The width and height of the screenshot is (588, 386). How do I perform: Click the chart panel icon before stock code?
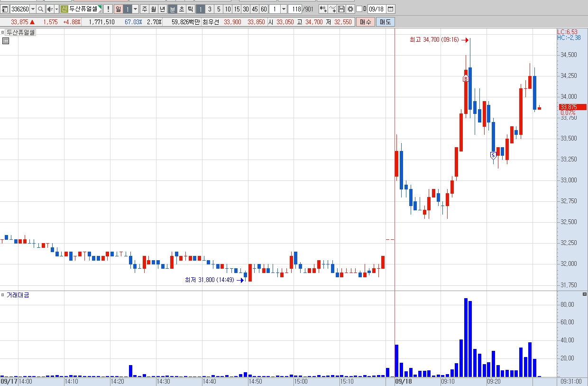point(5,9)
